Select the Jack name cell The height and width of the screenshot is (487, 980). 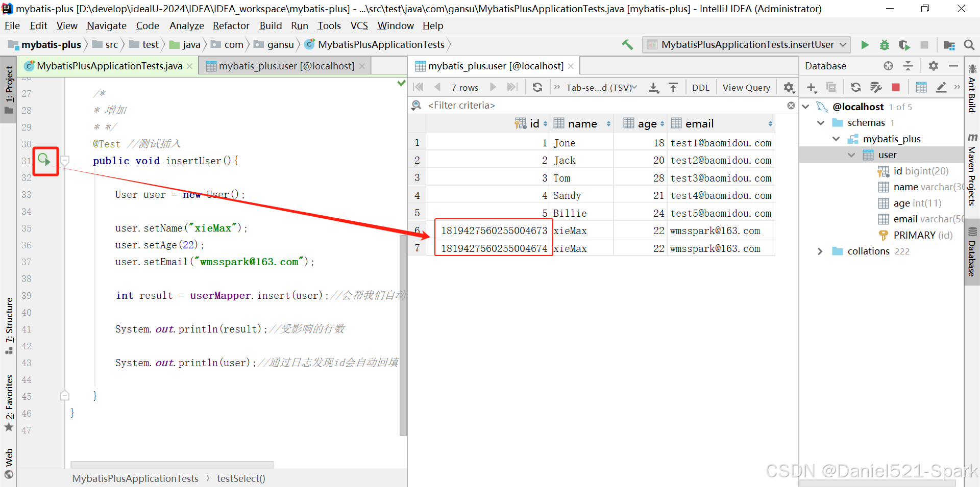point(582,161)
